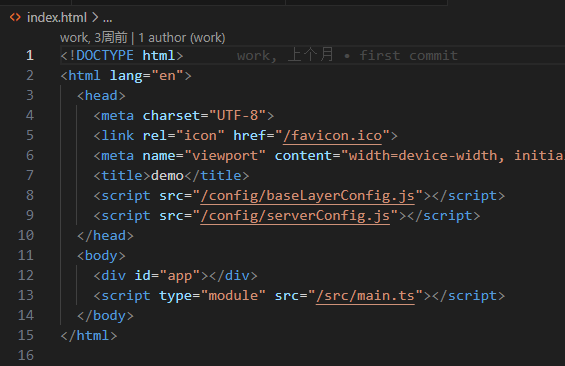Viewport: 565px width, 366px height.
Task: Click the "viewport" attribute value
Action: point(225,156)
